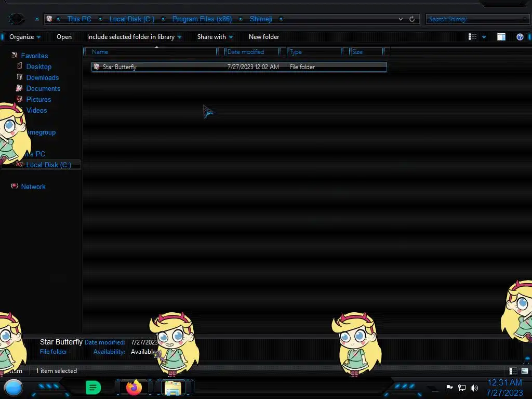Open Include selected folder in library dropdown
The height and width of the screenshot is (399, 532).
pyautogui.click(x=135, y=37)
